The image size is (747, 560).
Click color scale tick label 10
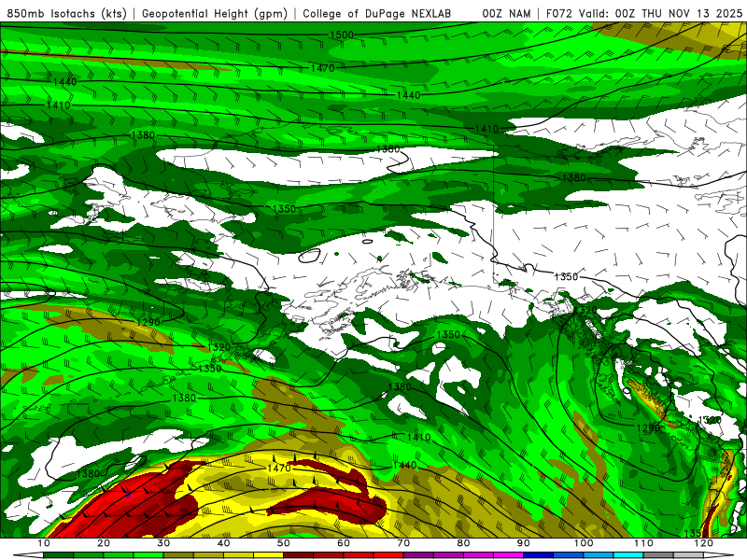[43, 543]
